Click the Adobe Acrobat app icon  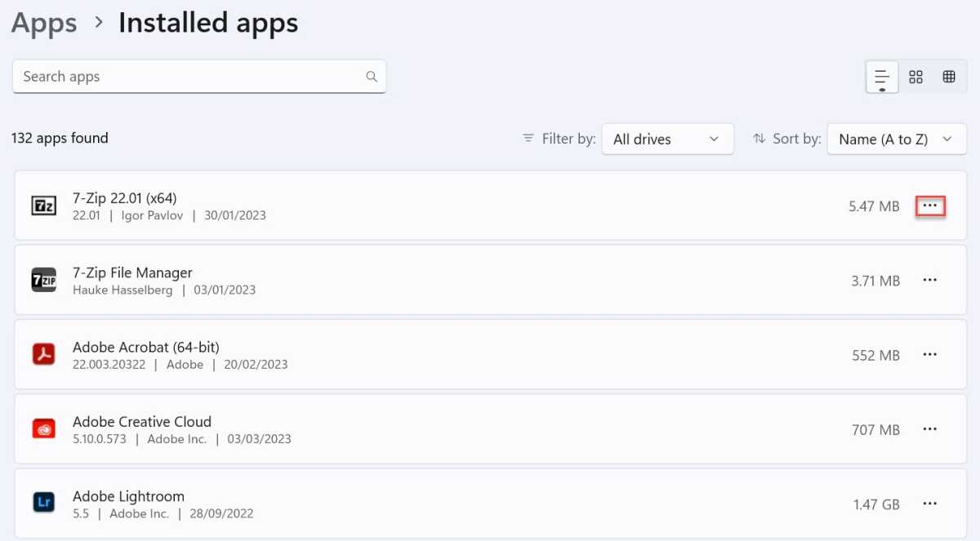tap(43, 354)
